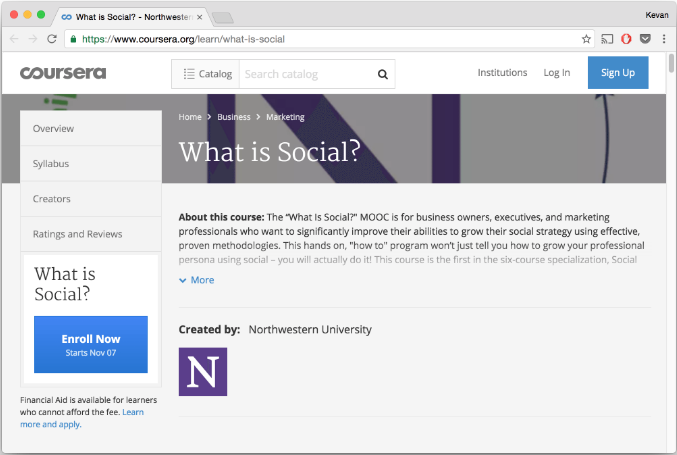Click the green secure lock icon
Viewport: 677px width, 455px height.
click(x=73, y=39)
